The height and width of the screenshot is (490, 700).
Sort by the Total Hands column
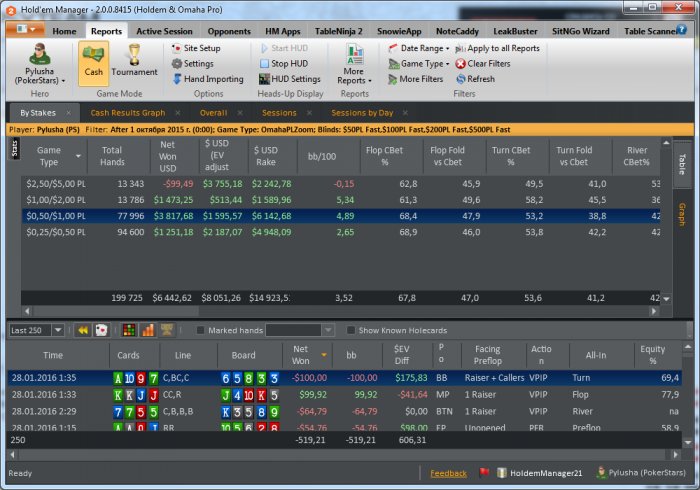112,156
